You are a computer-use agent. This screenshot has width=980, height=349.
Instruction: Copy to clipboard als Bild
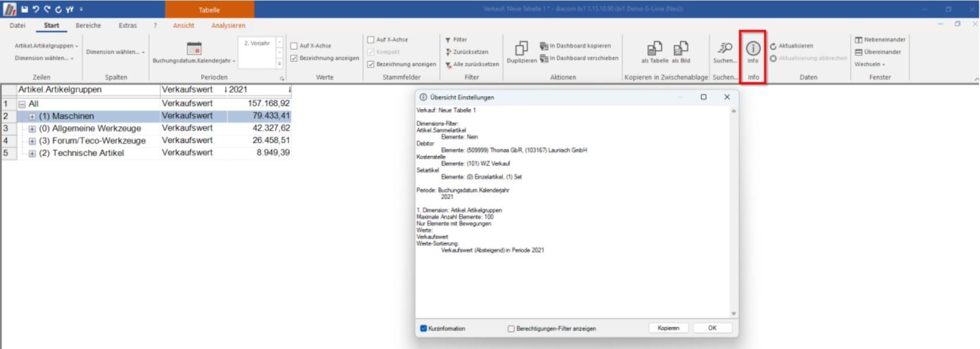point(681,52)
